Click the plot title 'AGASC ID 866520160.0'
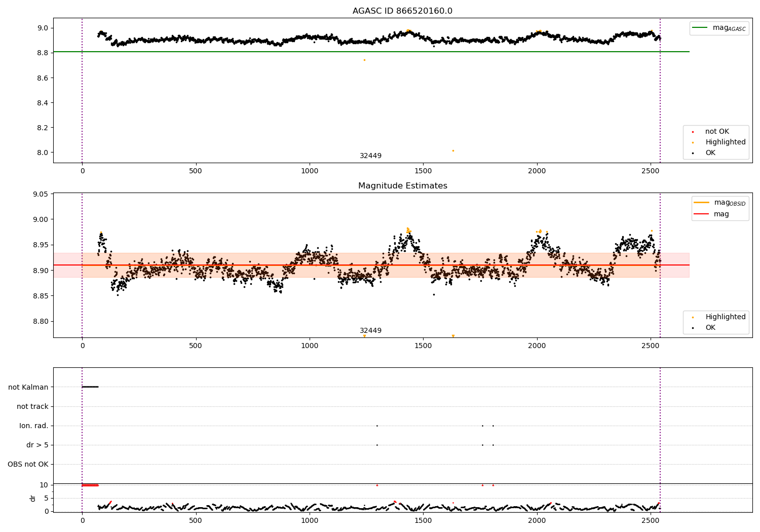Screen dimensions: 760x532 [402, 11]
